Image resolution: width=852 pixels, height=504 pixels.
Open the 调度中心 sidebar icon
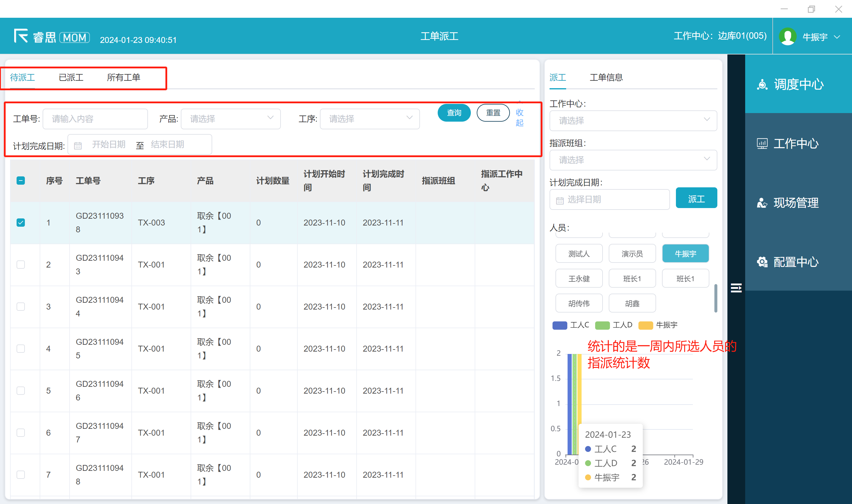click(x=762, y=84)
